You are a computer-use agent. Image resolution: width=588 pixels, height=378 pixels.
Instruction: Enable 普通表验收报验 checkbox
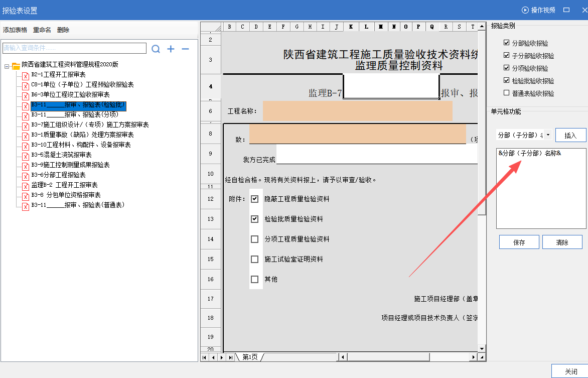tap(507, 93)
